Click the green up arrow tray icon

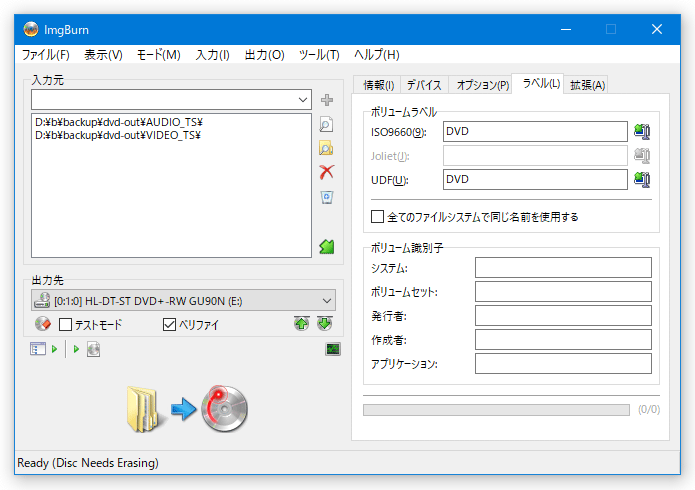(x=301, y=324)
